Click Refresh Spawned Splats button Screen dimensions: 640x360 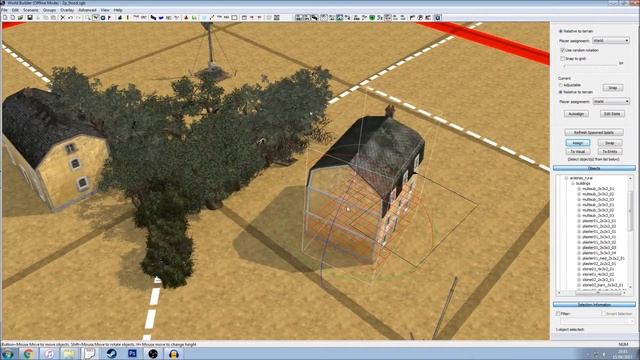tap(594, 132)
